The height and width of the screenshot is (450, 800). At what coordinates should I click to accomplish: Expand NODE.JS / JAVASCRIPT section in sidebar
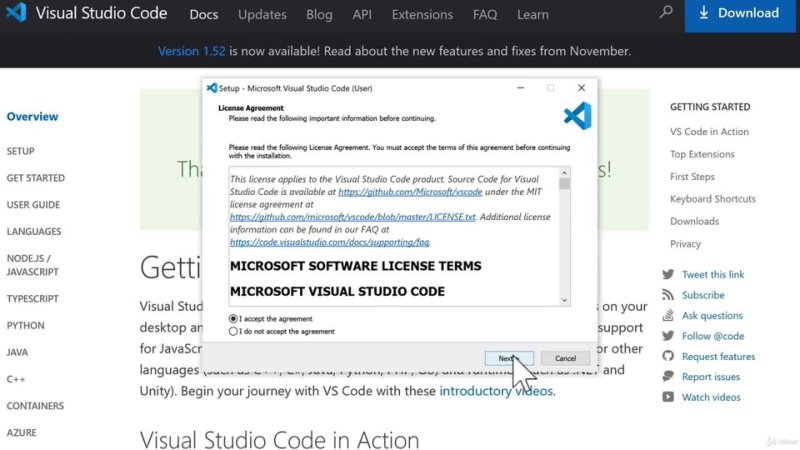(33, 265)
